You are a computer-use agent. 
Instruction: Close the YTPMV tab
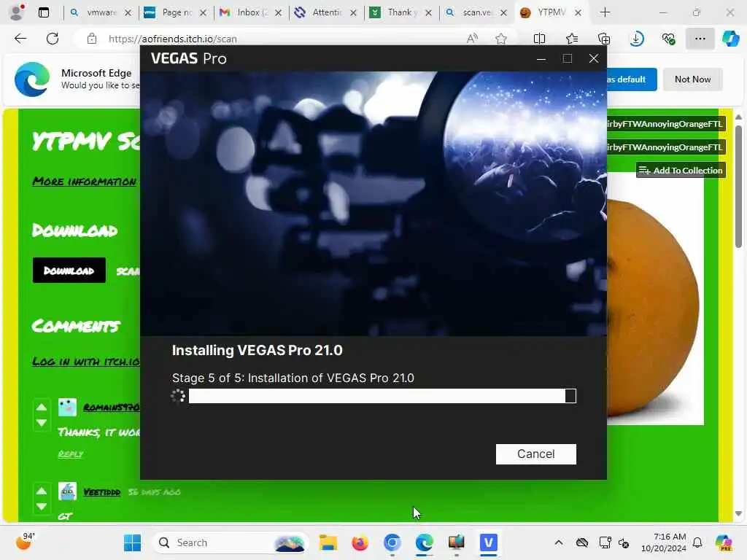[x=578, y=13]
